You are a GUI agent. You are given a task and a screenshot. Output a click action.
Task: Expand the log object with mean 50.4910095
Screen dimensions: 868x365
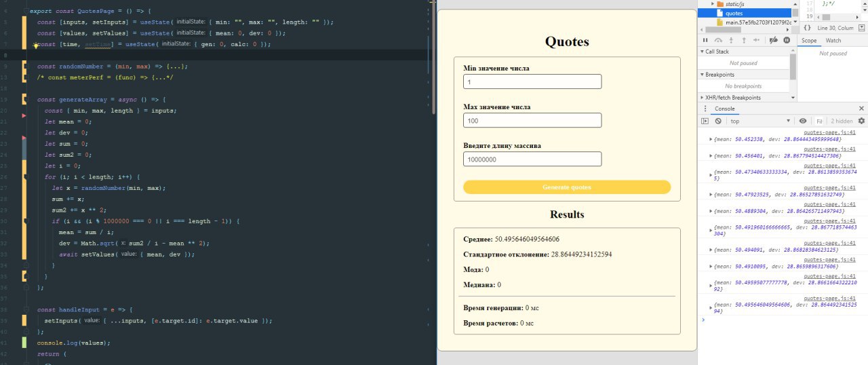click(711, 267)
